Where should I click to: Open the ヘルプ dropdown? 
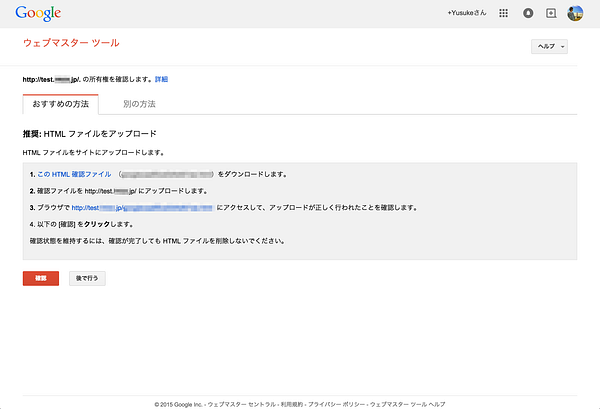(x=549, y=46)
